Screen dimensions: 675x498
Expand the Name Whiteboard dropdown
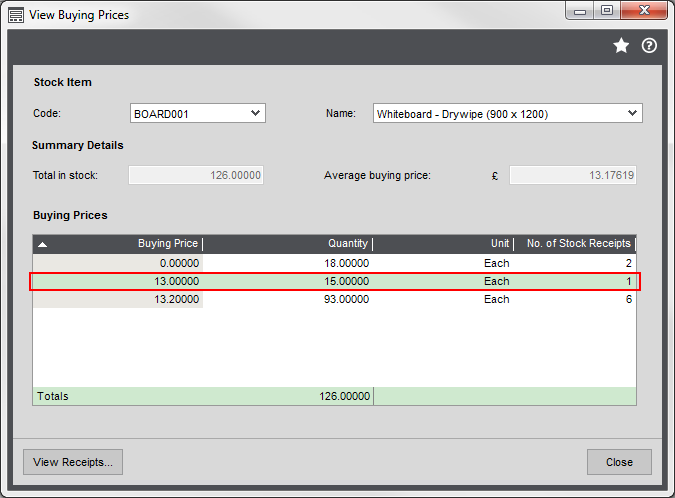tap(632, 113)
